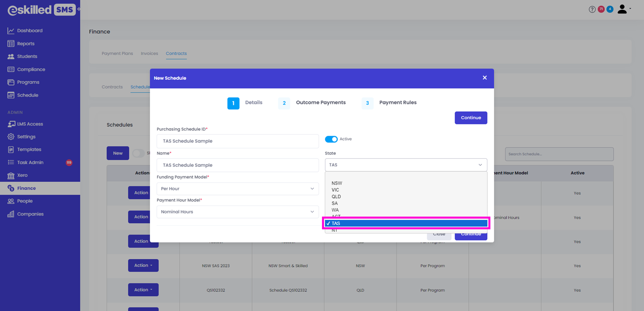Collapse the sidebar with the chevron icon
Viewport: 644px width, 311px height.
point(78,9)
